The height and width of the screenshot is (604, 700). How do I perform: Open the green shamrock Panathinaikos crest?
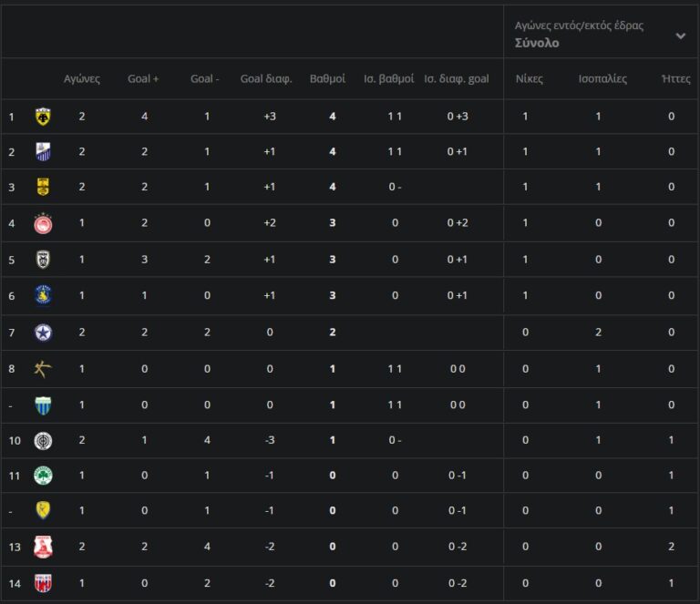pyautogui.click(x=43, y=475)
